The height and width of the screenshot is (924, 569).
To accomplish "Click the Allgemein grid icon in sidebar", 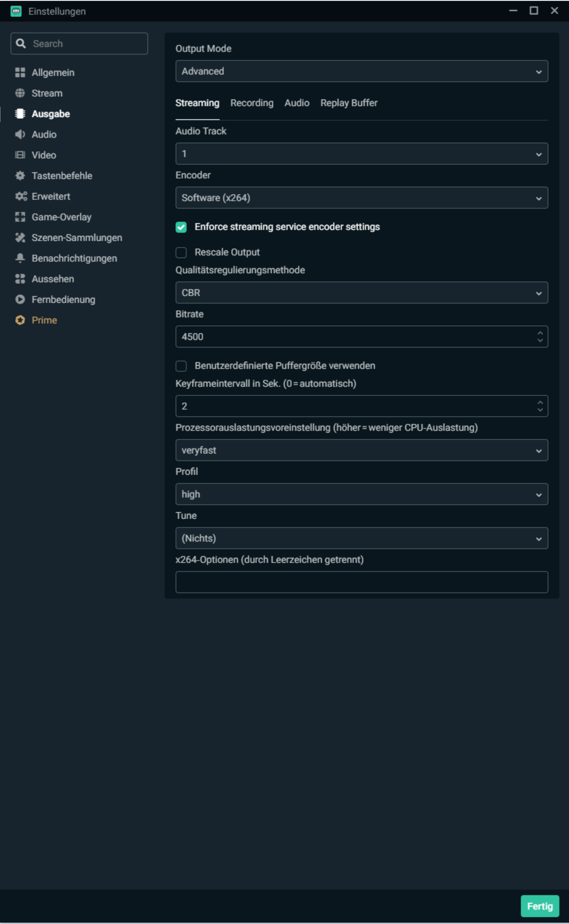I will pos(20,72).
